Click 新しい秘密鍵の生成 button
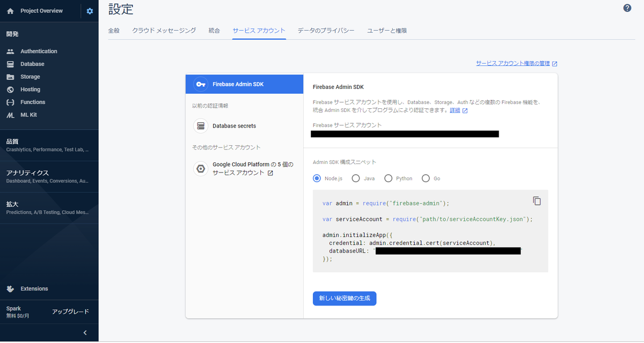The image size is (644, 343). point(345,299)
